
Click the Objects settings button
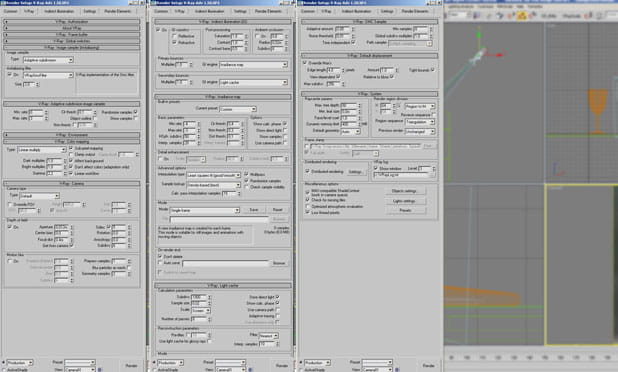tap(404, 191)
